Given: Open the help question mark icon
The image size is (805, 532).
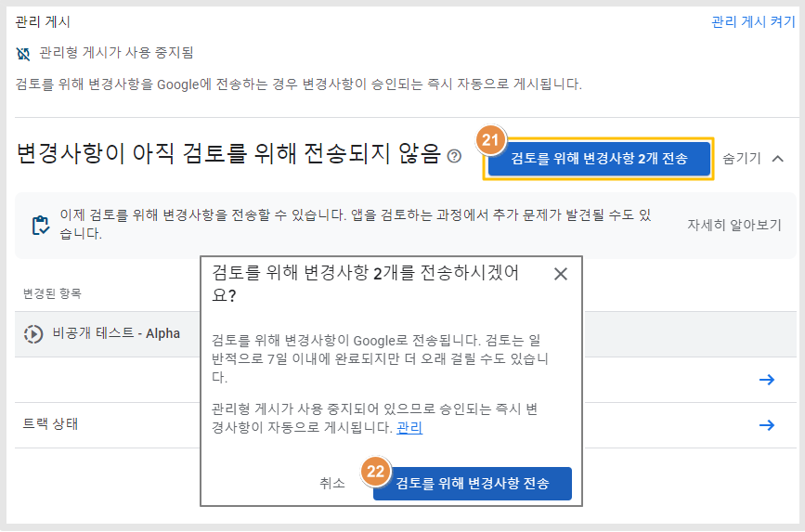Looking at the screenshot, I should pyautogui.click(x=454, y=156).
